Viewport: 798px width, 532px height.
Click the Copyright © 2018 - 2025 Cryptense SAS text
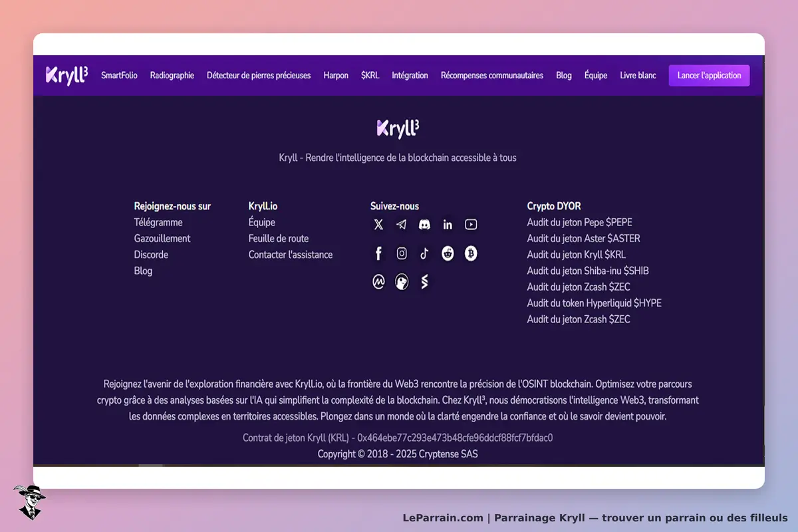(x=398, y=454)
